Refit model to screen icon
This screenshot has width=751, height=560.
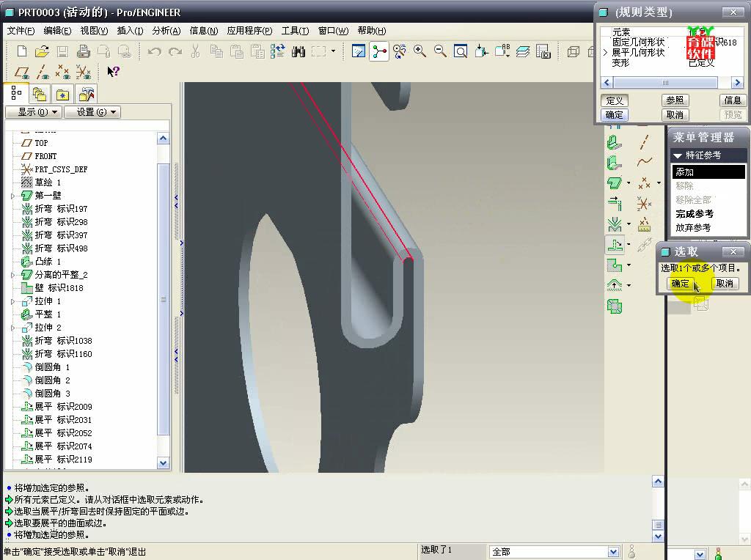pyautogui.click(x=461, y=51)
